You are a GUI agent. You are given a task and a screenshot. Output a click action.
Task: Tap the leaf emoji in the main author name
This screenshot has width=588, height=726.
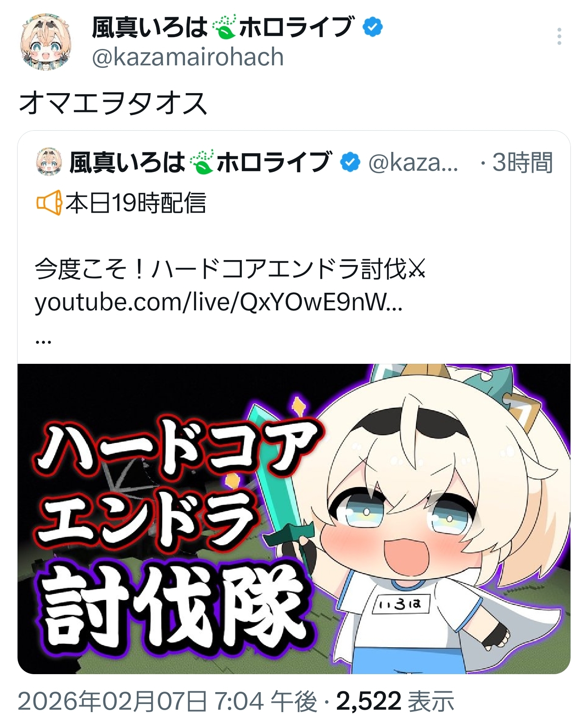tap(224, 27)
